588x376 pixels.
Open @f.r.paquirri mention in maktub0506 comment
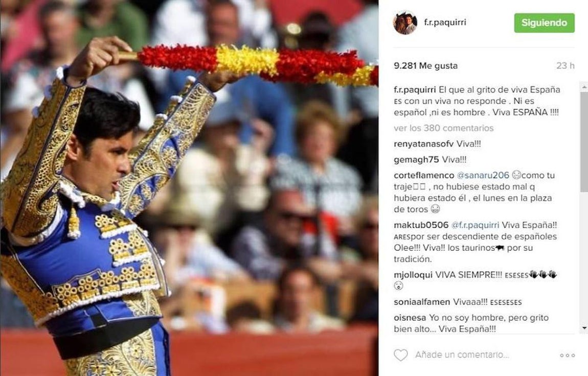click(475, 225)
